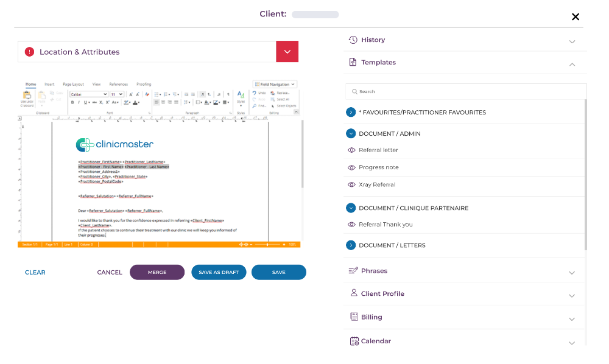Expand the Location & Attributes dropdown
609x364 pixels.
(x=287, y=52)
